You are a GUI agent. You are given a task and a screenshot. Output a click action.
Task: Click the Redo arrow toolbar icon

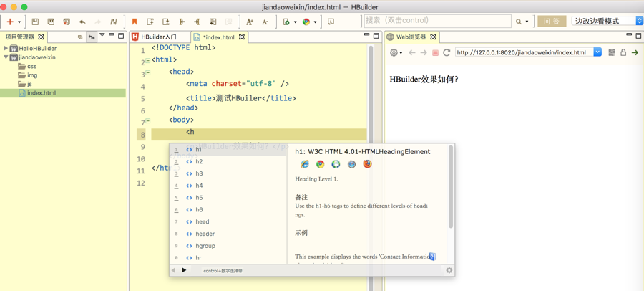click(98, 22)
